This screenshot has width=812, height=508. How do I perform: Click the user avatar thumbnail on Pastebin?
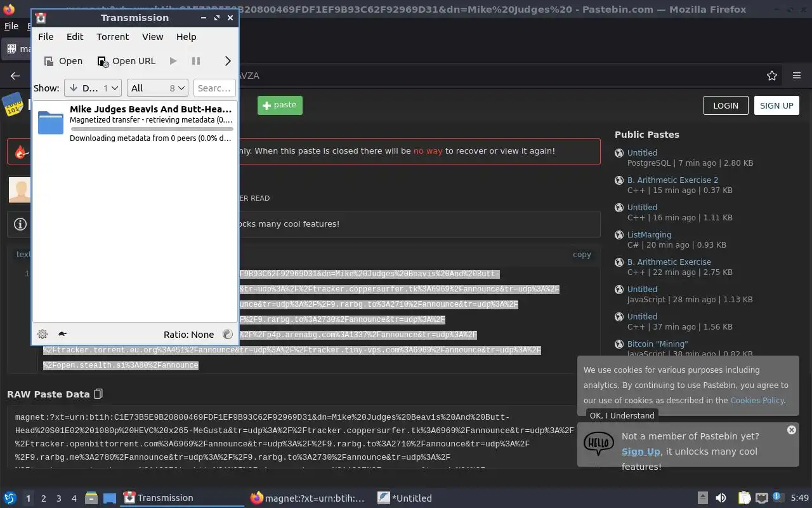(x=20, y=190)
